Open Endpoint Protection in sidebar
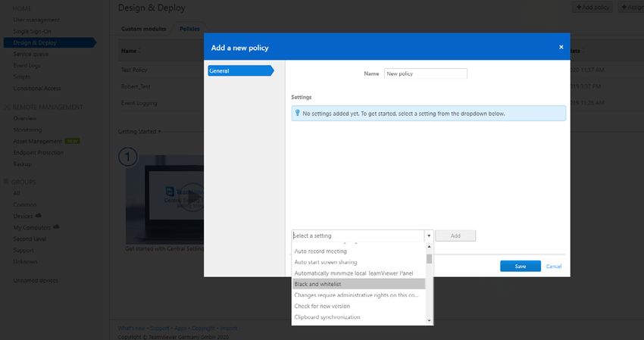Viewport: 644px width, 340px height. click(x=39, y=152)
